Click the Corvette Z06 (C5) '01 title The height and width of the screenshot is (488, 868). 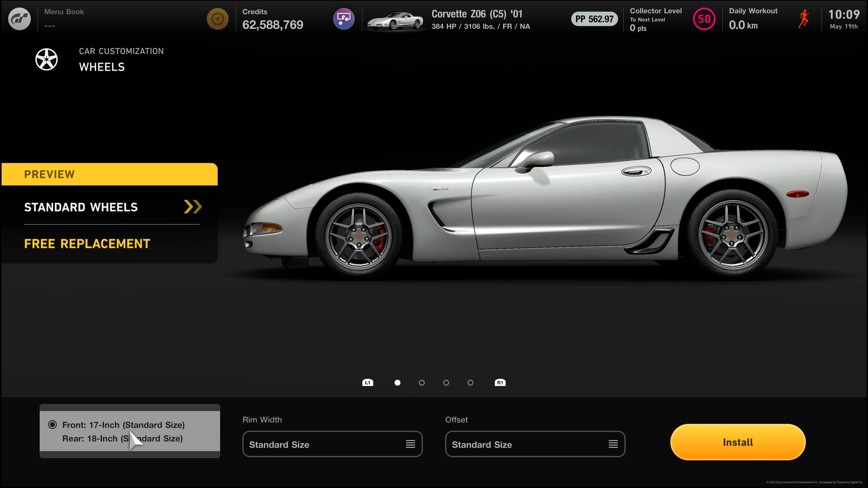coord(477,14)
